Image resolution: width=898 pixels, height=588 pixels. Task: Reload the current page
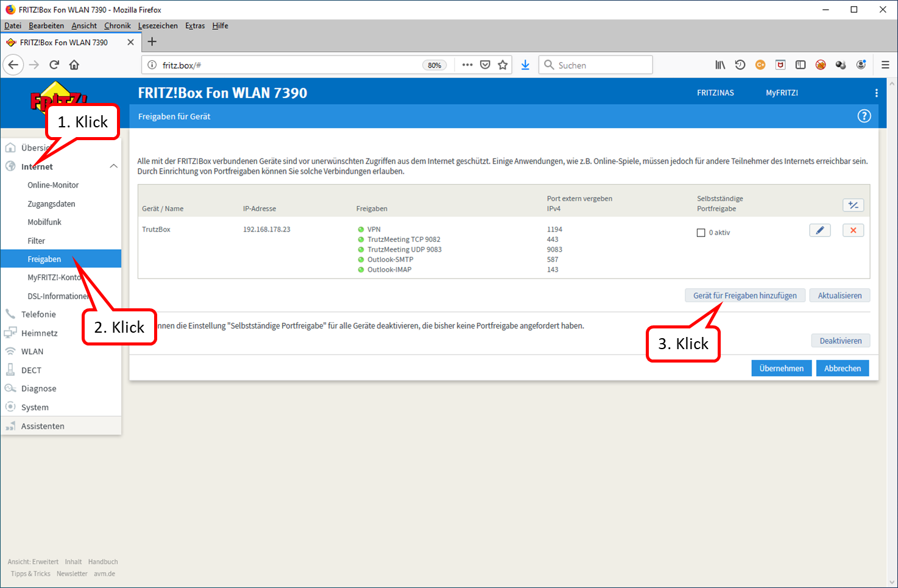tap(54, 65)
